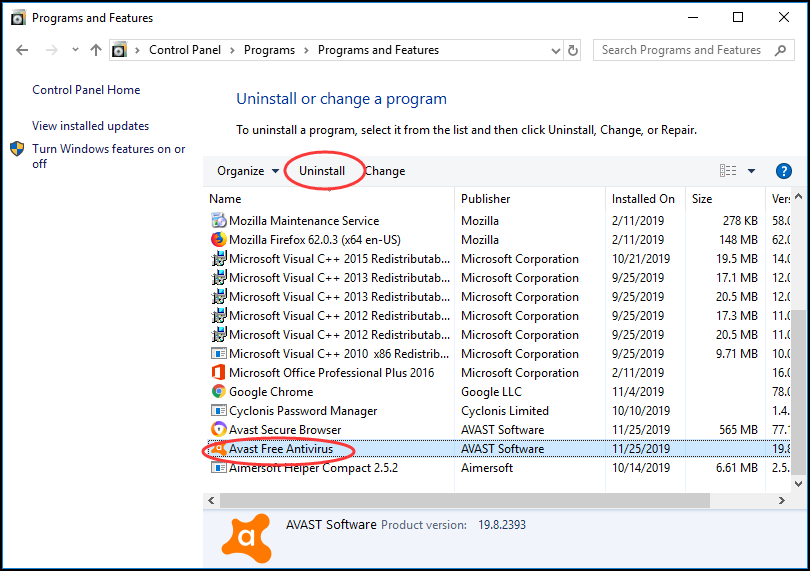Click the Programs and Features title bar icon
The width and height of the screenshot is (810, 571).
click(x=18, y=18)
